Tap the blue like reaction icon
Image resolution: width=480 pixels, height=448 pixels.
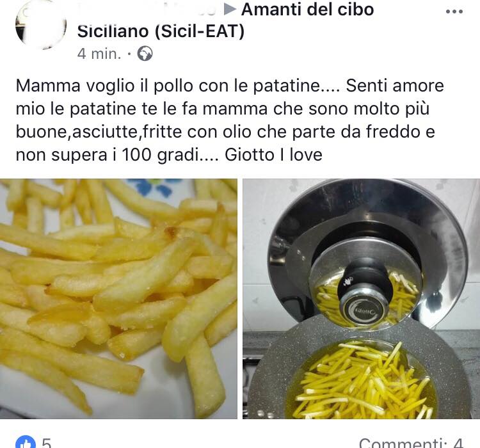(x=26, y=442)
